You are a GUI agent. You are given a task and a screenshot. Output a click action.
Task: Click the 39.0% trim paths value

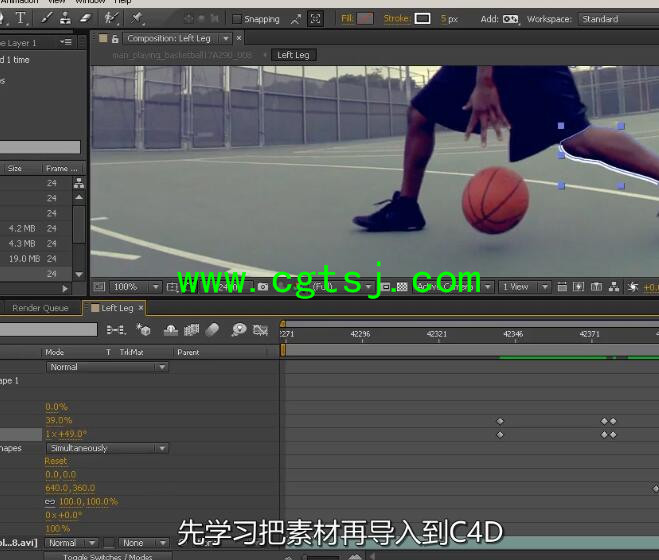click(59, 421)
